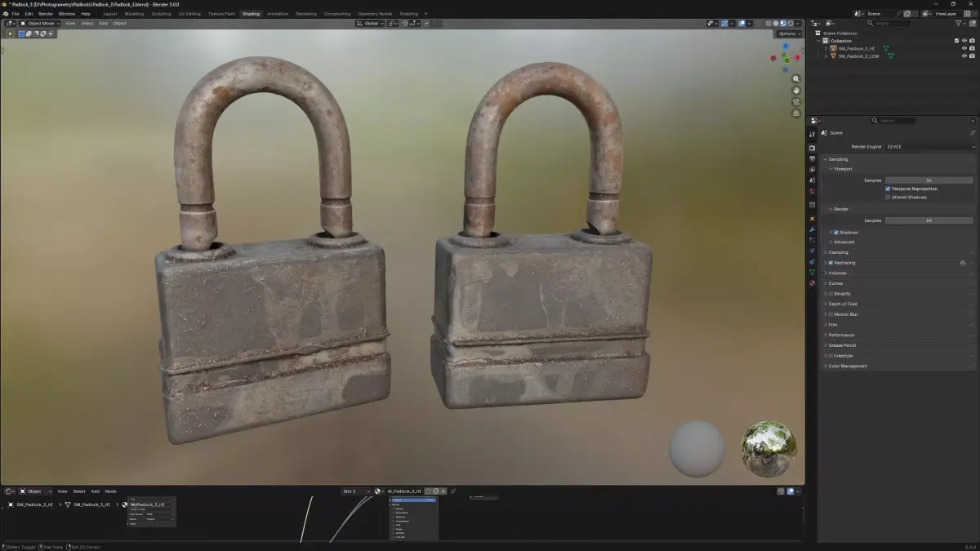Hide SM_Padlock_3_LOW with eye icon
This screenshot has height=551, width=980.
[964, 56]
